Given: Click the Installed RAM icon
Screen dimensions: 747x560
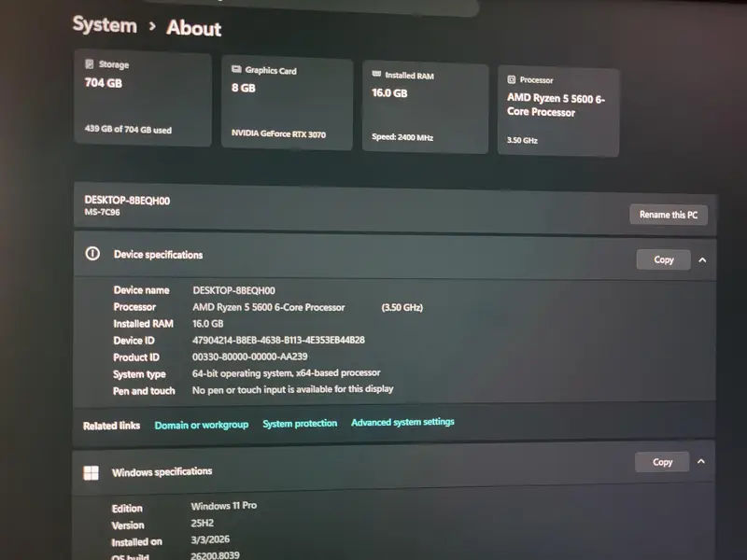Looking at the screenshot, I should (x=376, y=74).
